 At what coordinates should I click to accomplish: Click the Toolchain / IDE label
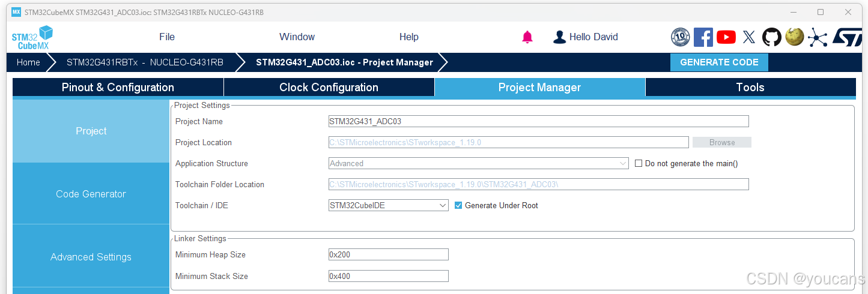(x=202, y=205)
